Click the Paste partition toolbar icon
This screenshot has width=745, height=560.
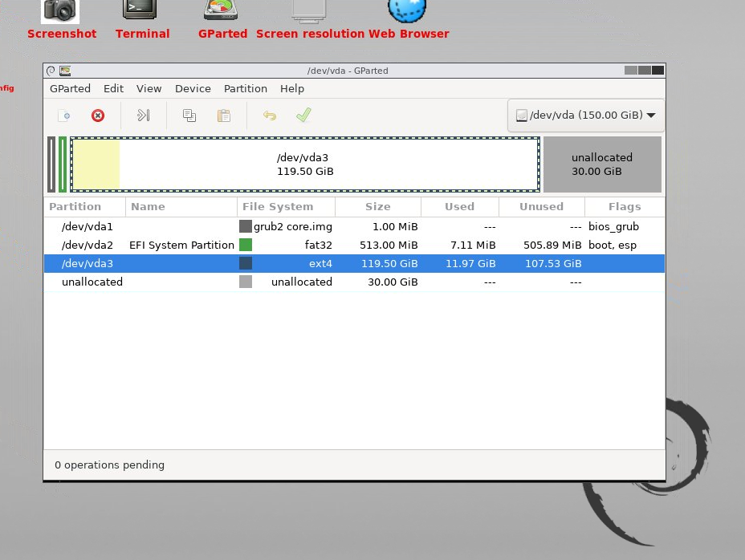click(224, 116)
